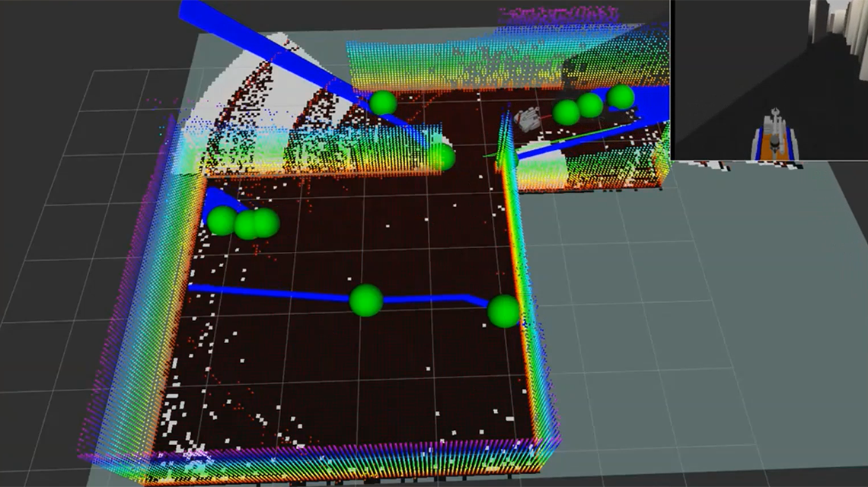Select the middle of three spheres in upper-right room

click(590, 105)
